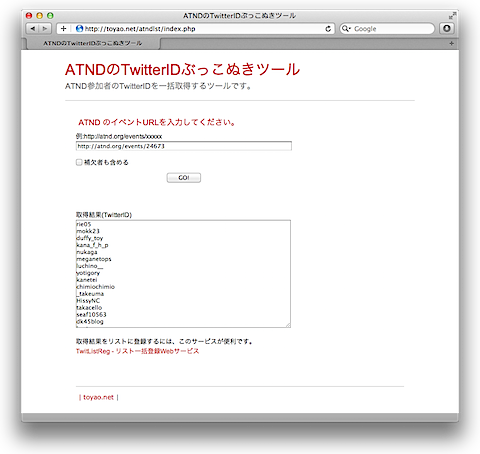Select _takeuma in results list
Viewport: 480px width, 454px height.
point(90,294)
